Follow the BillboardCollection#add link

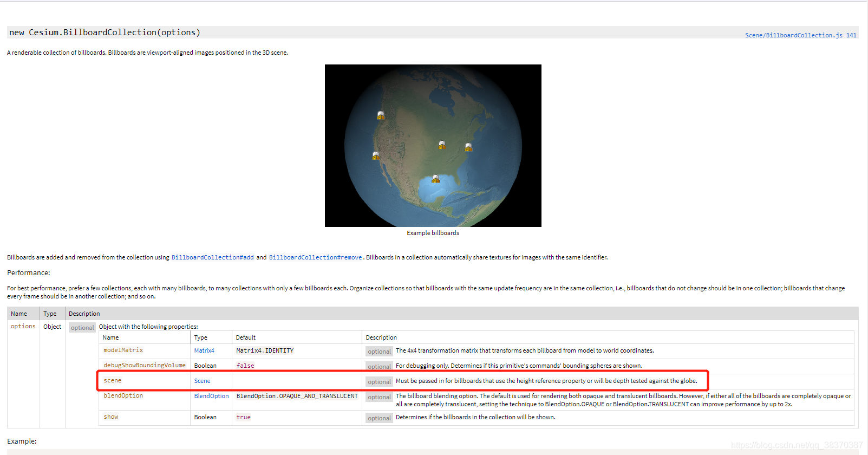(x=212, y=257)
